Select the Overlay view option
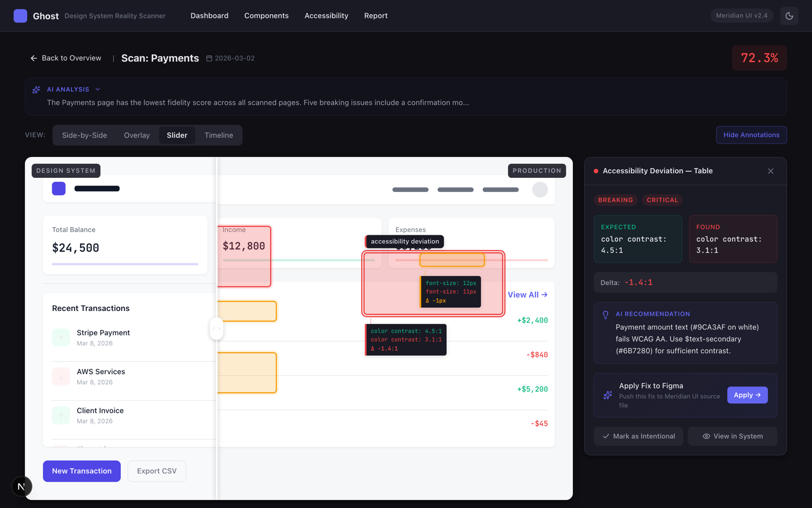 [x=137, y=135]
